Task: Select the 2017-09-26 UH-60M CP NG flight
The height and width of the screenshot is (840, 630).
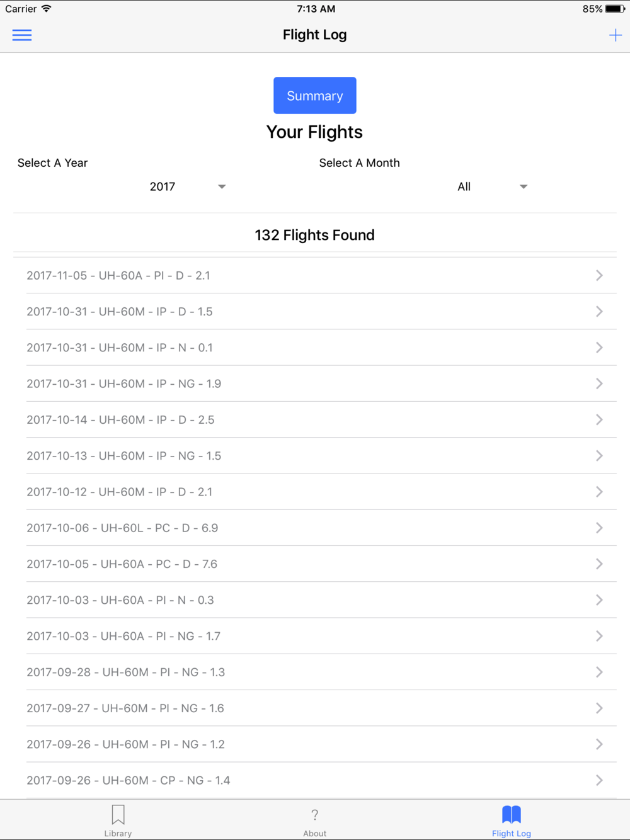Action: [315, 781]
